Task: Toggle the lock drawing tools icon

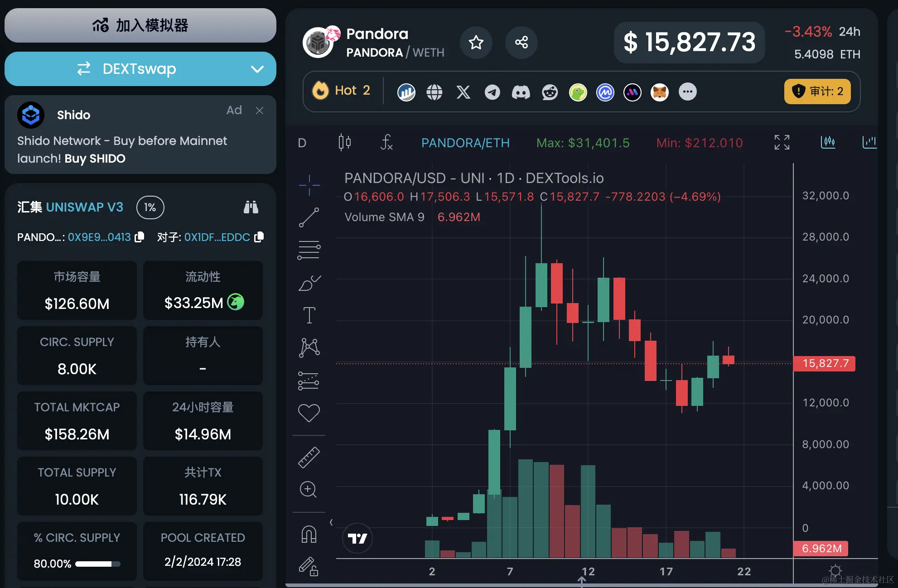Action: point(309,566)
